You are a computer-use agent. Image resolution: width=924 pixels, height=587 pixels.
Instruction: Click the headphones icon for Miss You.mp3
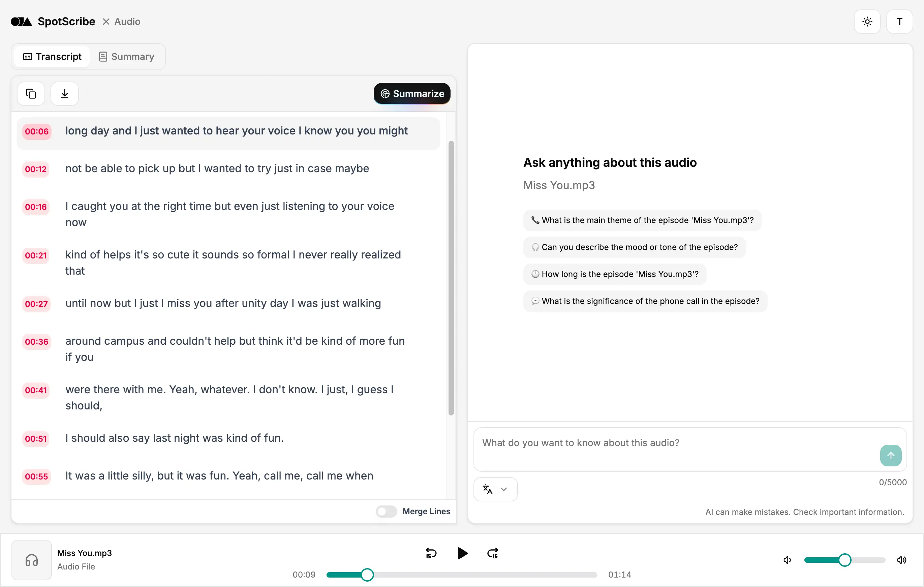tap(31, 560)
